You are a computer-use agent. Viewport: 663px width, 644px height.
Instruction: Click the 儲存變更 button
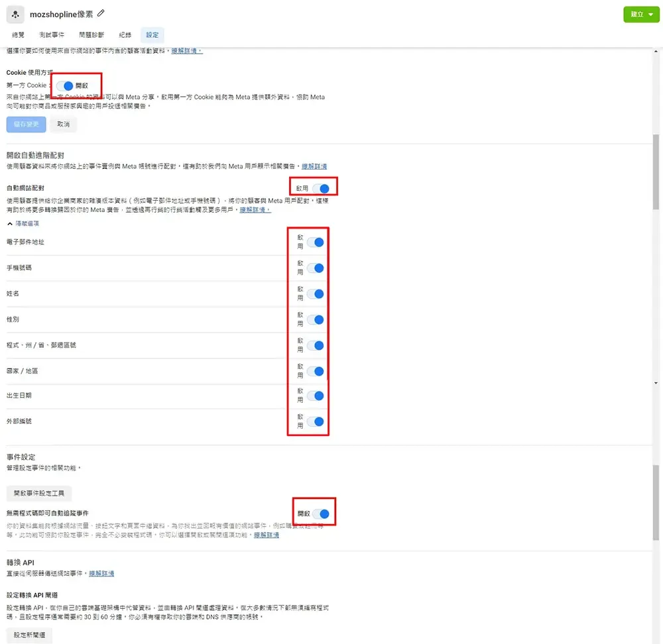tap(27, 125)
